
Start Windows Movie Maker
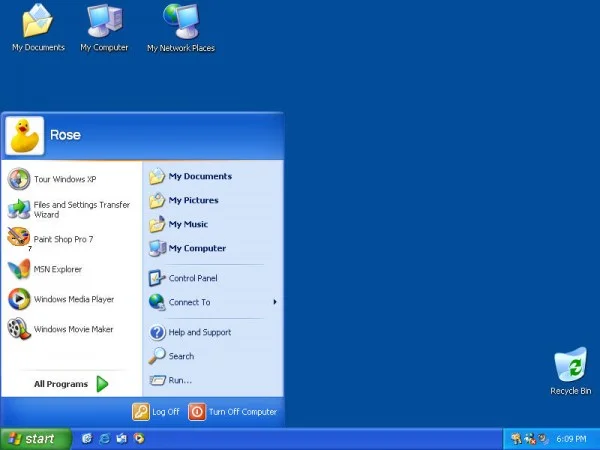pyautogui.click(x=72, y=329)
